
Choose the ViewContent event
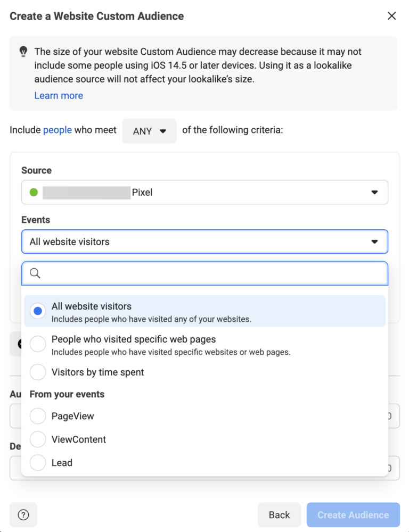[37, 439]
